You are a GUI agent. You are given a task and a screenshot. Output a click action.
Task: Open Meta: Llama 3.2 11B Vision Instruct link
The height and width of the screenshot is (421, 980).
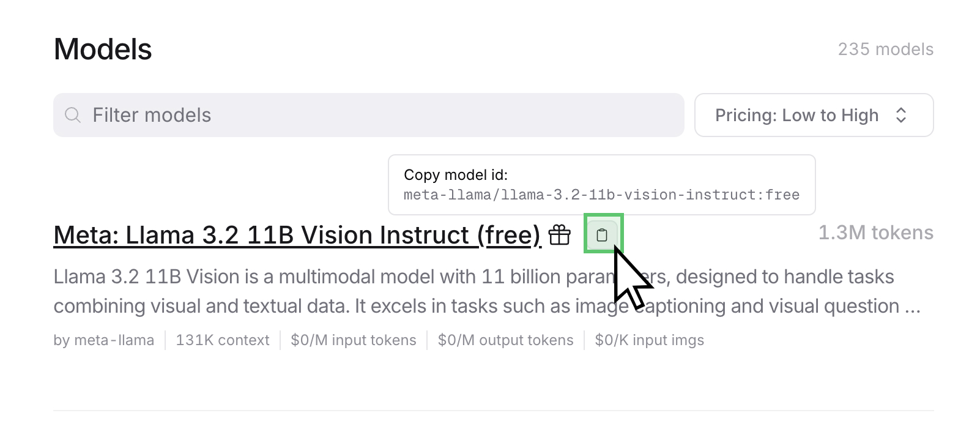click(x=297, y=235)
